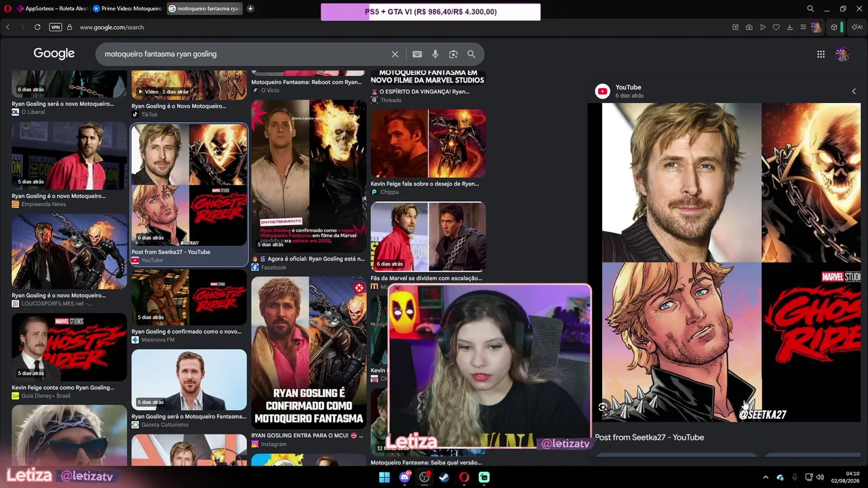Collapse the image preview panel
Viewport: 868px width, 488px height.
pos(854,91)
